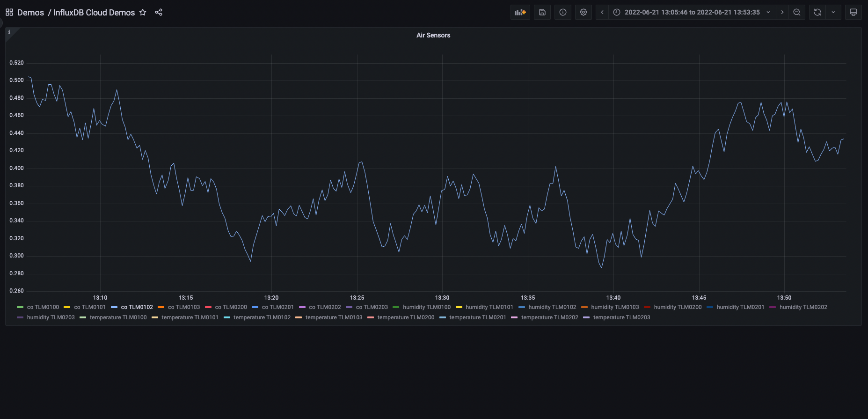868x419 pixels.
Task: Open the Demos folder breadcrumb
Action: 30,13
